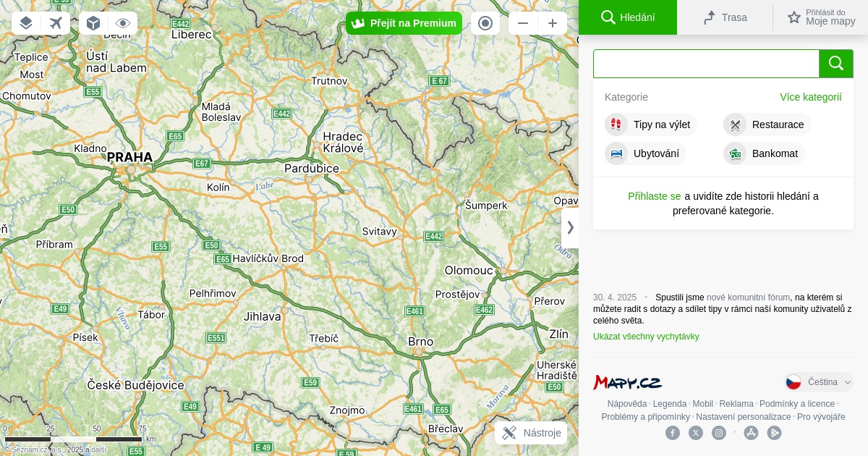This screenshot has width=868, height=456.
Task: Follow the Přihlaste se link
Action: tap(654, 196)
